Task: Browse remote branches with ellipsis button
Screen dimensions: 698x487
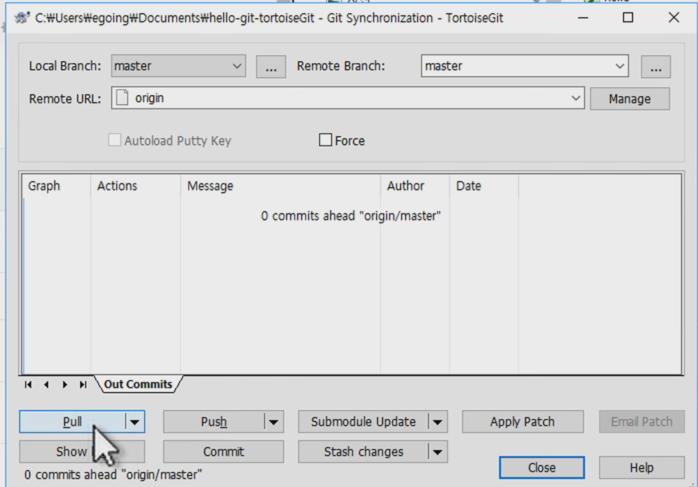Action: click(x=656, y=67)
